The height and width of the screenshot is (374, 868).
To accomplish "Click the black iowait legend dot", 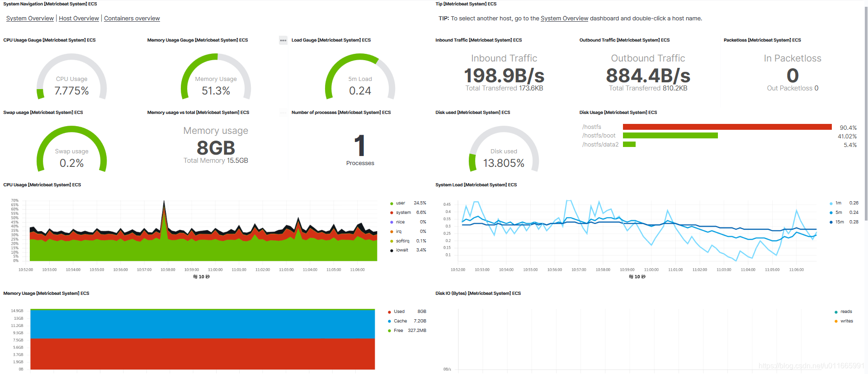I will tap(392, 250).
